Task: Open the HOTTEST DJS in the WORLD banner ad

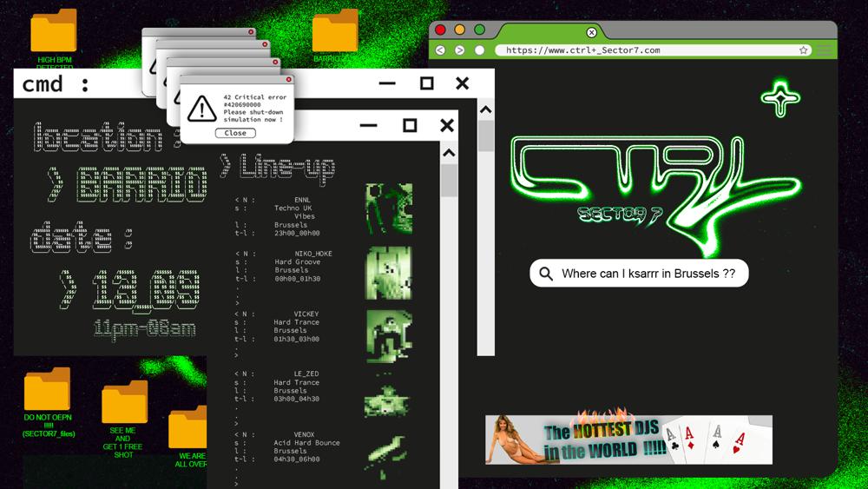Action: 628,439
